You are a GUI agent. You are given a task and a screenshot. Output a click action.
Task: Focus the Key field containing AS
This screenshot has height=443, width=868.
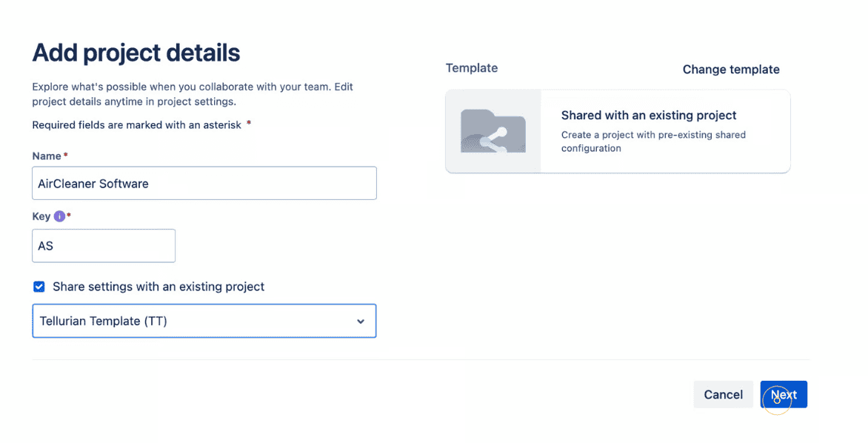pos(104,246)
